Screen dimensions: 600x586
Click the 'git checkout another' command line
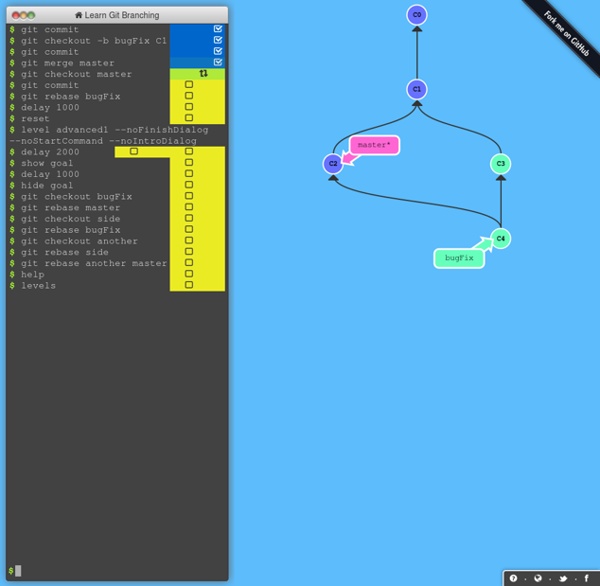pos(79,241)
